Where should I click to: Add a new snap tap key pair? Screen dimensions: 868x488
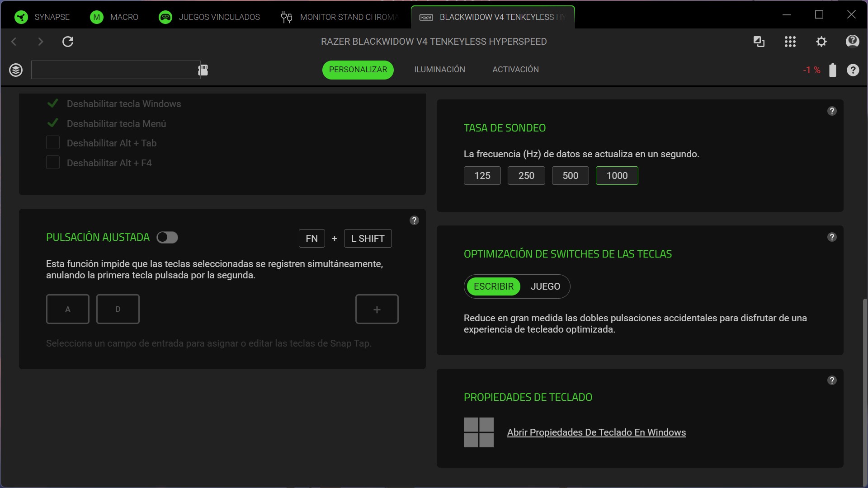(x=377, y=309)
